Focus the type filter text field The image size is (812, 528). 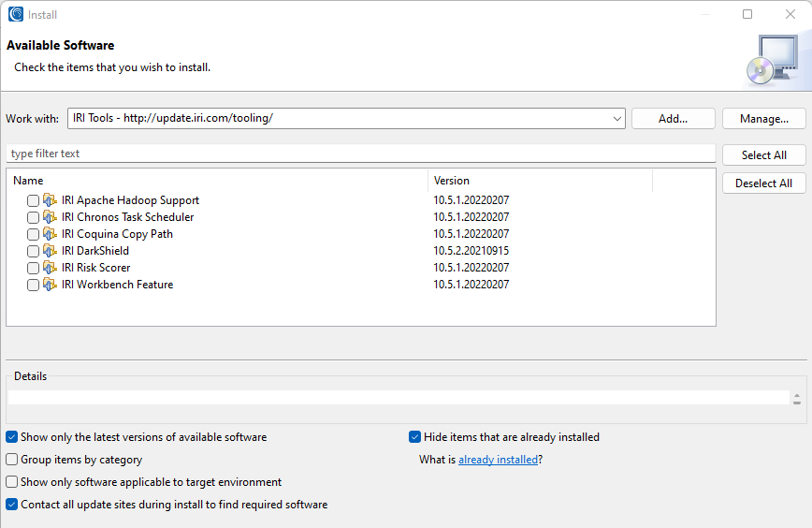pyautogui.click(x=361, y=154)
